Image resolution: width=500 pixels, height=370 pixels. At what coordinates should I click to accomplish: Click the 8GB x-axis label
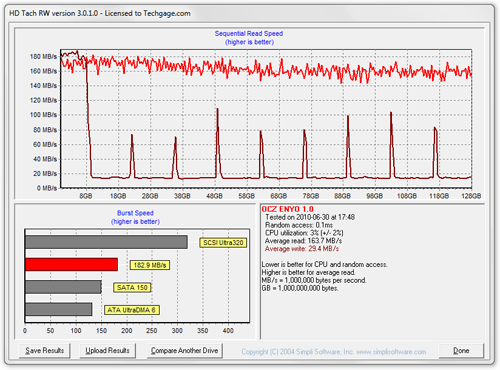tap(86, 196)
